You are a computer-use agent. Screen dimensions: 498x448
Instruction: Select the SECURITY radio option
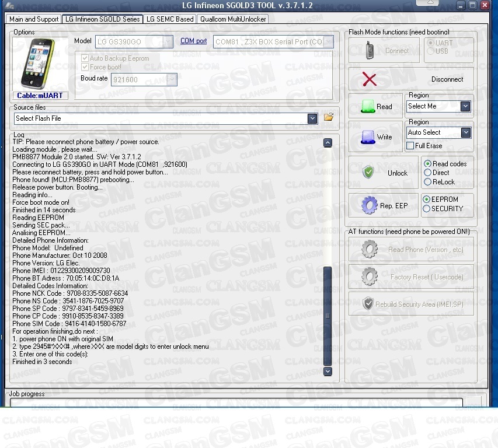[427, 208]
